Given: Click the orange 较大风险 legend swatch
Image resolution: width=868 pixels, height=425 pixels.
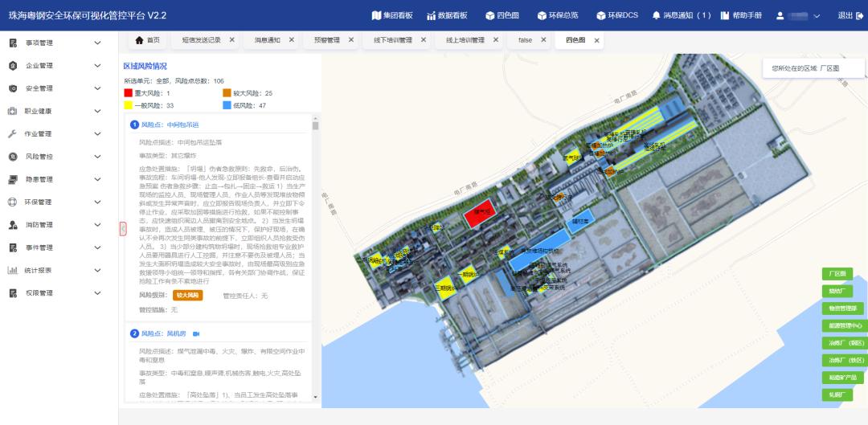Looking at the screenshot, I should [227, 93].
